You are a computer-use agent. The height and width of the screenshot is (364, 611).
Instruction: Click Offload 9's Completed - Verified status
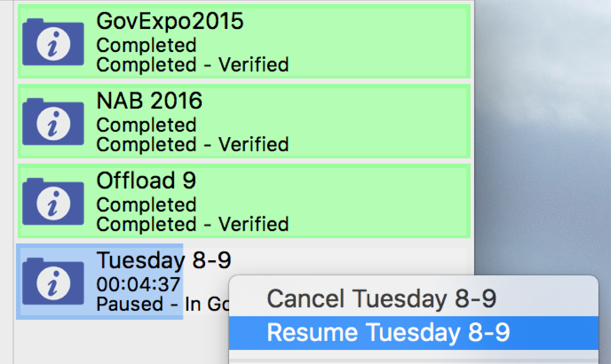(x=192, y=224)
